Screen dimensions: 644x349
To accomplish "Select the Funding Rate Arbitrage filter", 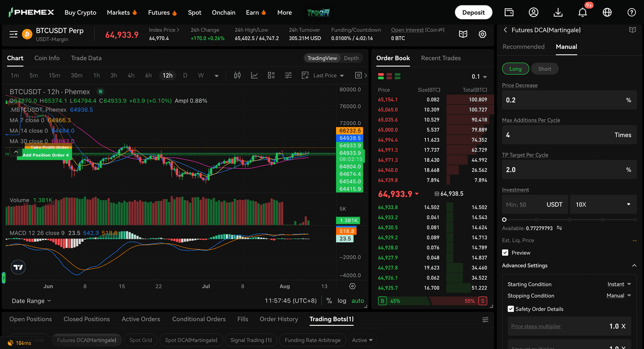I will [x=312, y=340].
